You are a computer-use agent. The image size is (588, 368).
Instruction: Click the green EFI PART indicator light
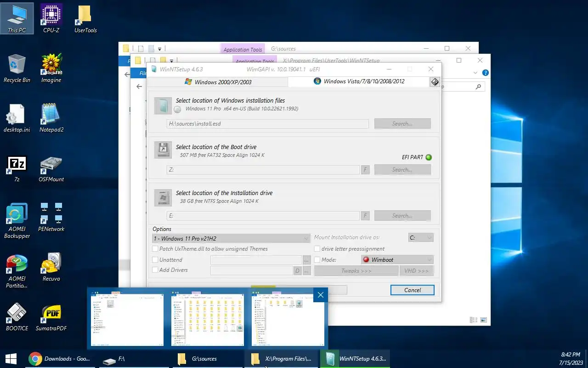[x=429, y=157]
